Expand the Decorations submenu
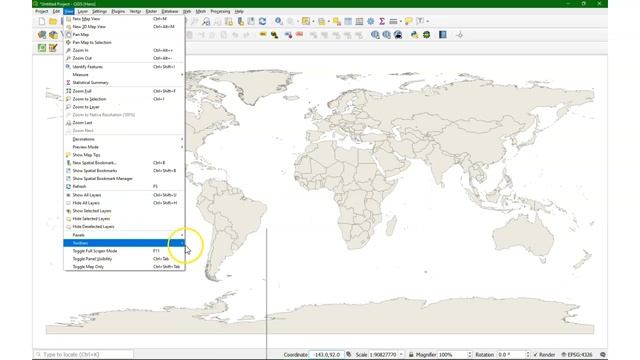Viewport: 640px width, 360px height. tap(124, 139)
